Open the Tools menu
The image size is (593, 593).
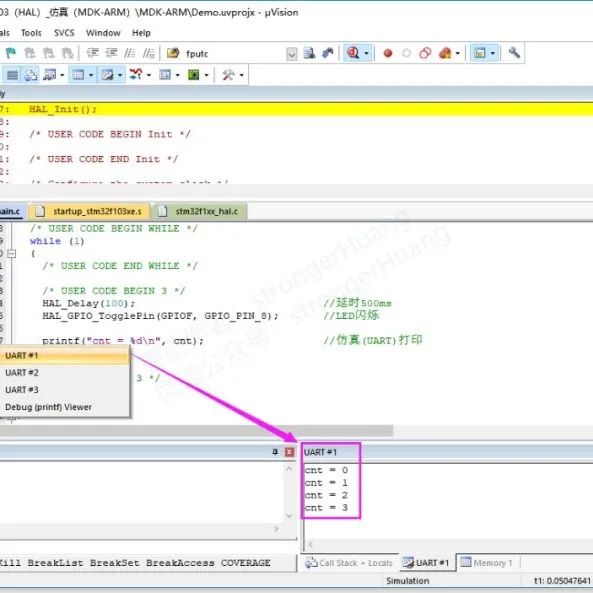31,33
